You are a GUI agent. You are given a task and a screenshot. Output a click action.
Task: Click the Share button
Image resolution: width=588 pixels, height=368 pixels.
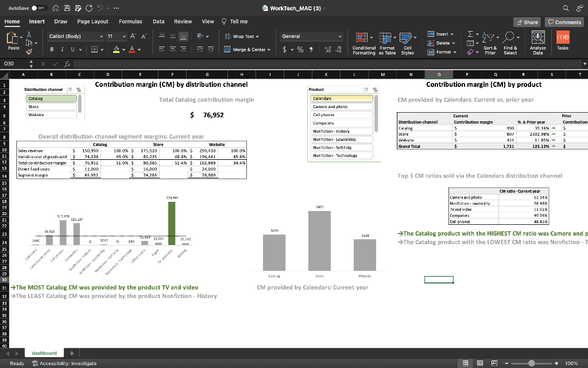pyautogui.click(x=527, y=21)
